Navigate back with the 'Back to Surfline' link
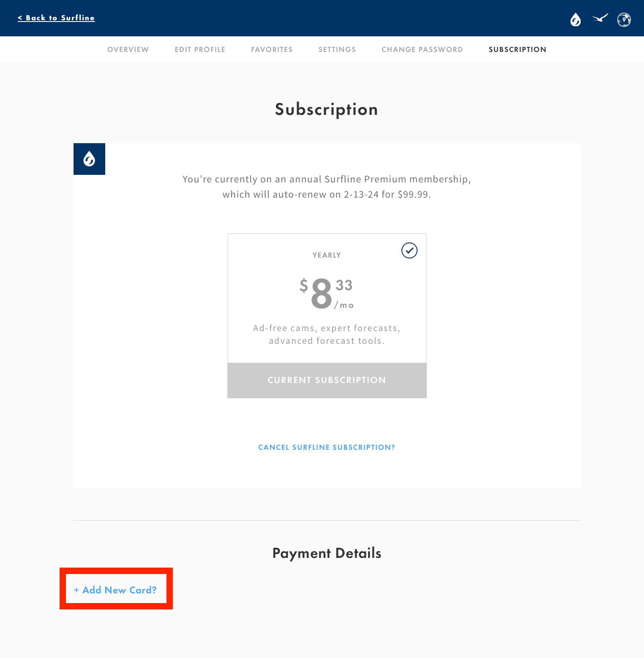 point(56,18)
